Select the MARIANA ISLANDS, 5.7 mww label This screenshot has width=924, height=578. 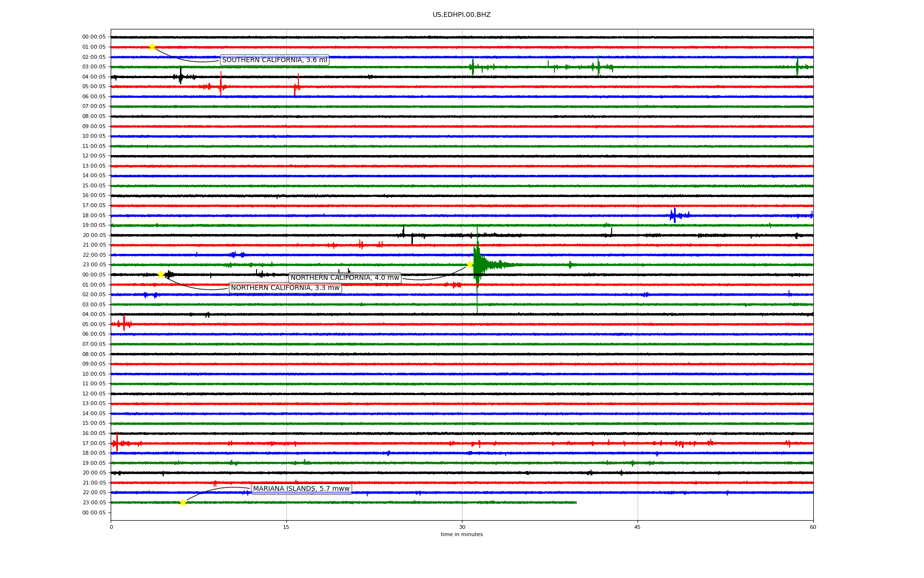[x=301, y=489]
